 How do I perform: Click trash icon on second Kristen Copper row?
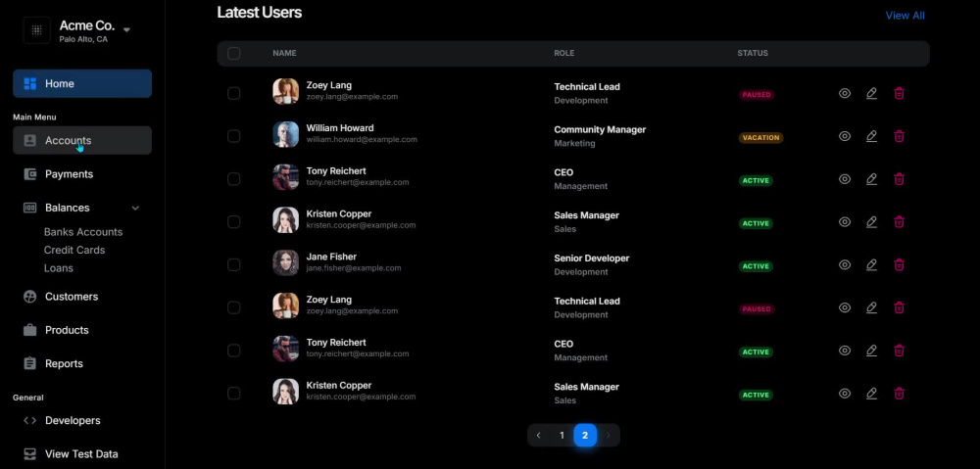(899, 394)
